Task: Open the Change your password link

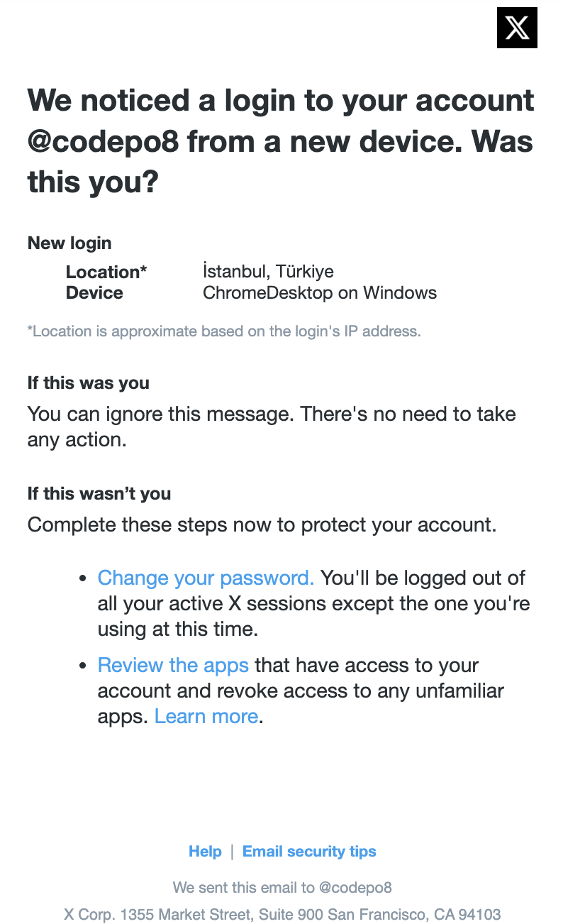Action: tap(206, 578)
